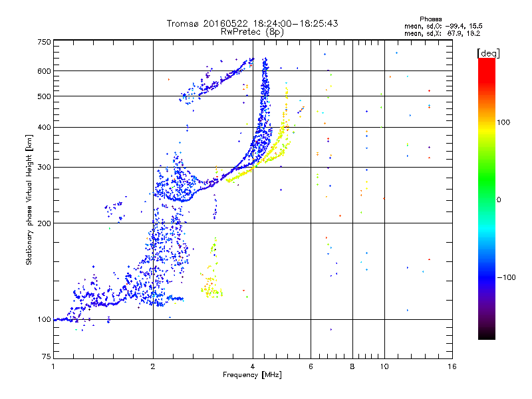This screenshot has width=532, height=399.
Task: Select the 'mean, sd,O: -99.4, 15.5' text
Action: coord(443,26)
